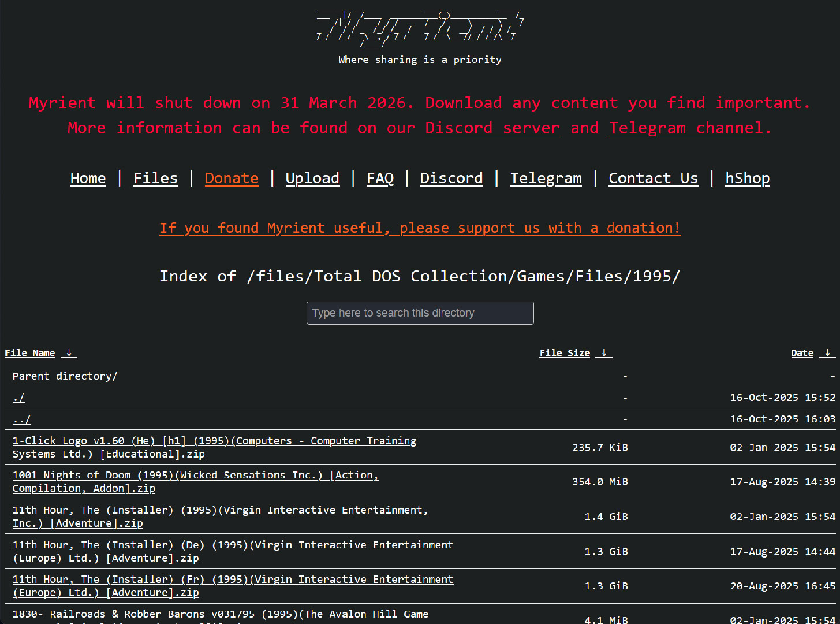The height and width of the screenshot is (624, 840).
Task: Download 11th Hour Installer (Fr) zip
Action: [x=233, y=586]
